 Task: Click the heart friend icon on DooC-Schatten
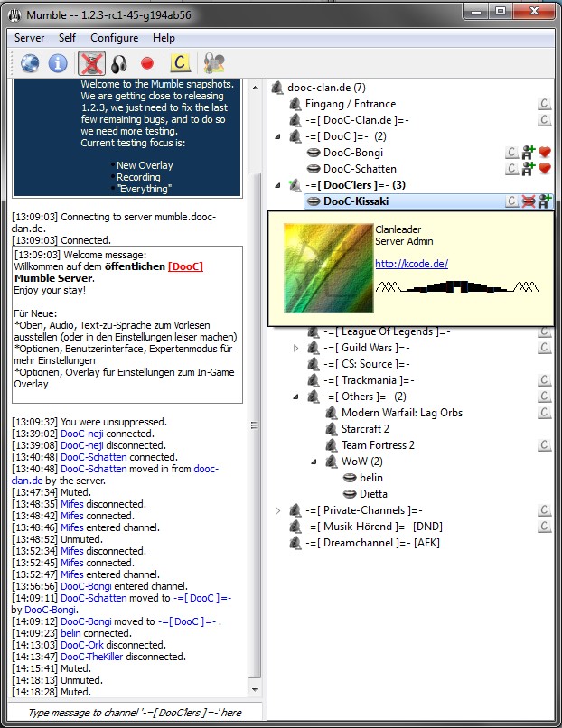coord(544,169)
